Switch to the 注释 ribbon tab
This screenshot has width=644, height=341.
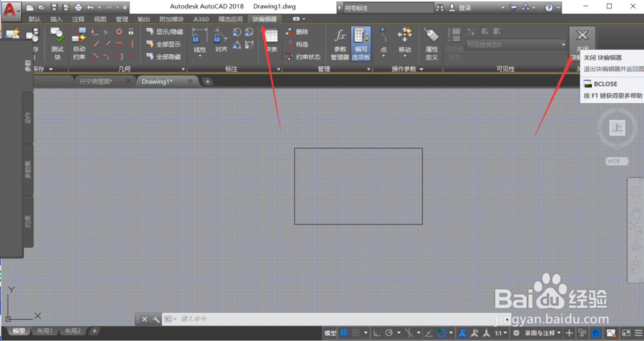78,19
